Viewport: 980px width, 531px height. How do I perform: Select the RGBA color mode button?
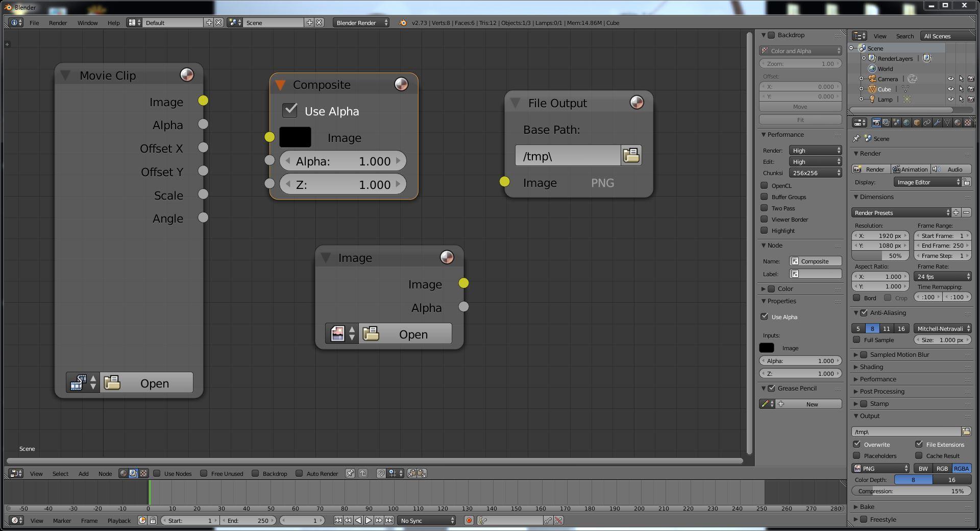[x=962, y=468]
